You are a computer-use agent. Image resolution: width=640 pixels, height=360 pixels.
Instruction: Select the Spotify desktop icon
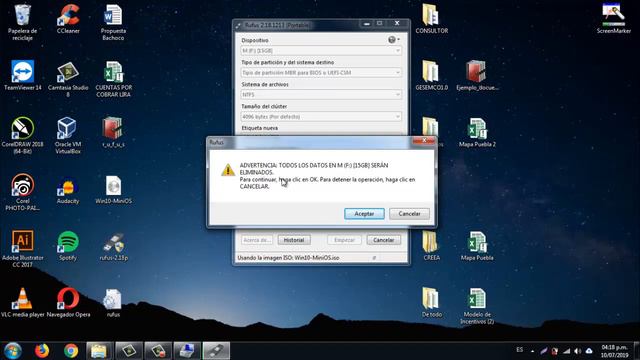68,245
